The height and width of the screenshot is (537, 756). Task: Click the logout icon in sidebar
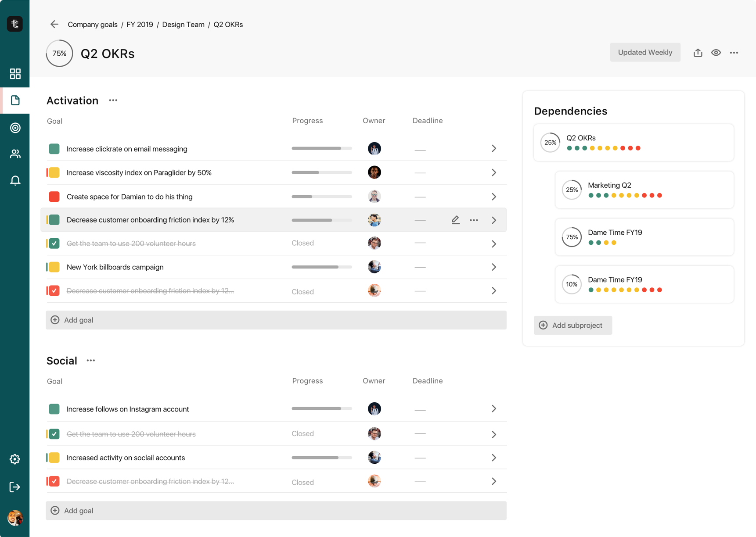pyautogui.click(x=15, y=487)
